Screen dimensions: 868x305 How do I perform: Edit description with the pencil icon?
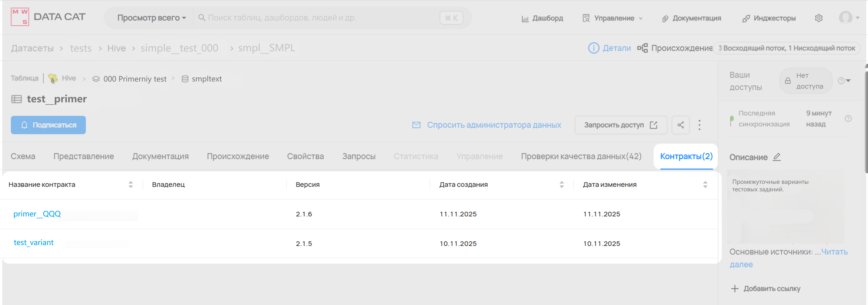tap(777, 157)
